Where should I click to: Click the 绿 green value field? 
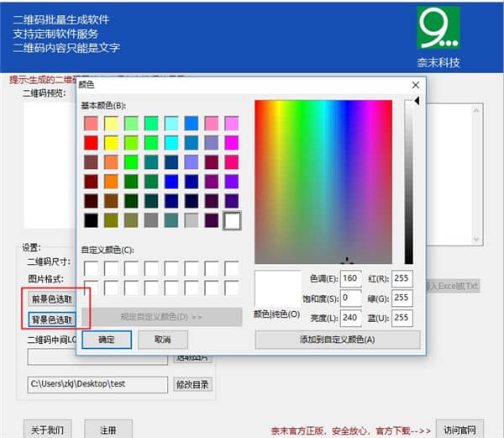402,298
